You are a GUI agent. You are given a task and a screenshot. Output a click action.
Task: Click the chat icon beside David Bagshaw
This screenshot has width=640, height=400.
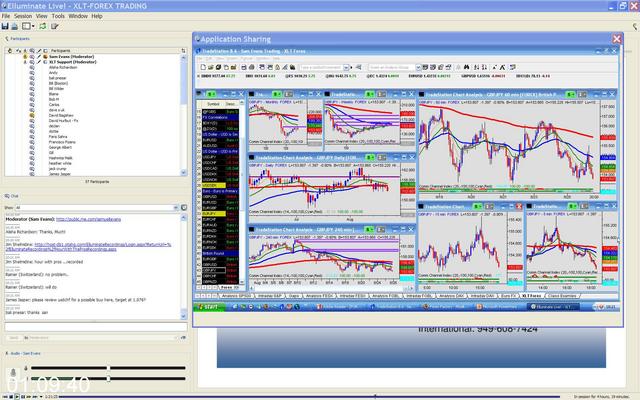pos(32,116)
